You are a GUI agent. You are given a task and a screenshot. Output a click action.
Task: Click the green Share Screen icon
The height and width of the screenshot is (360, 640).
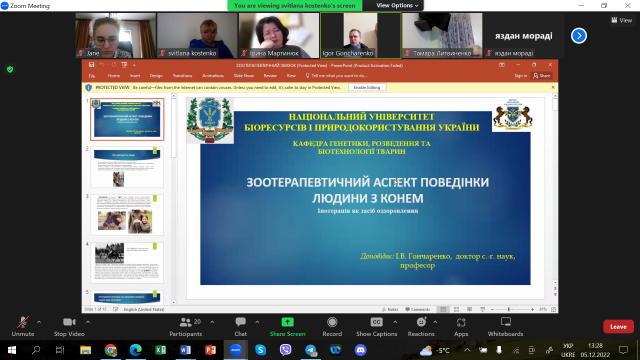[287, 322]
